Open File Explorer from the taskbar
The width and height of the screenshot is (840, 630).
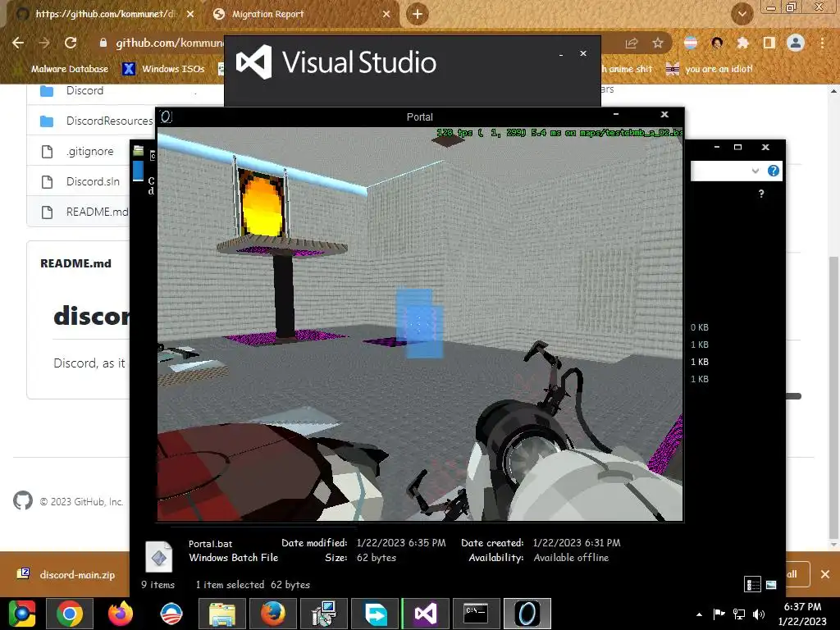click(x=222, y=614)
